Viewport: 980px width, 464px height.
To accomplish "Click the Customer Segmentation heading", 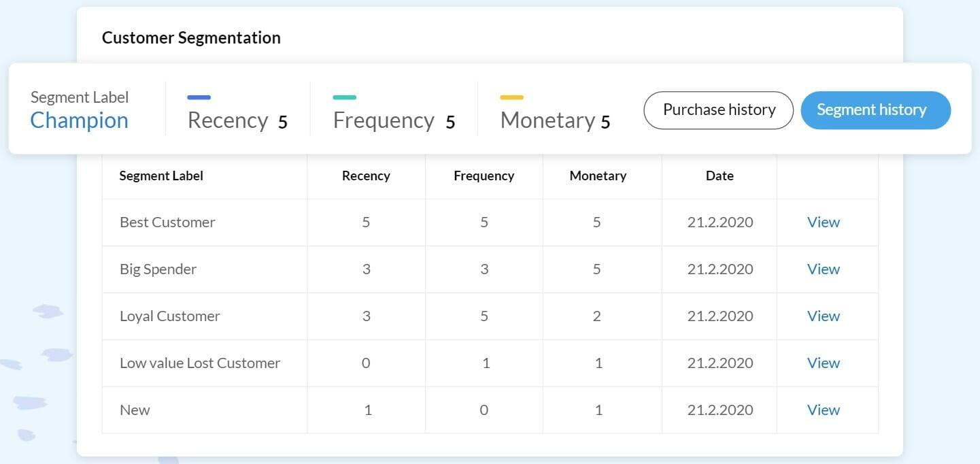I will coord(191,38).
